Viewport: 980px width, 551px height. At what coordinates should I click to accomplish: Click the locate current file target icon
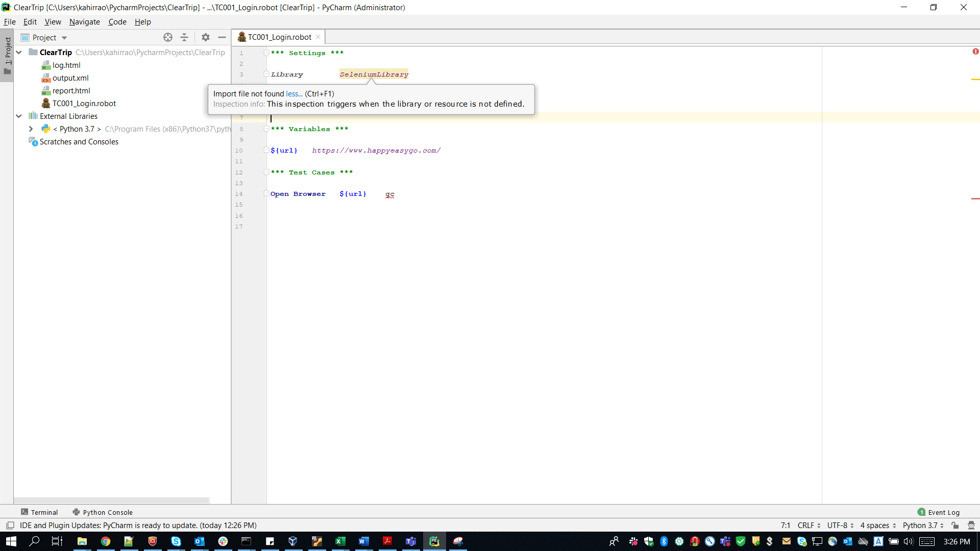168,37
